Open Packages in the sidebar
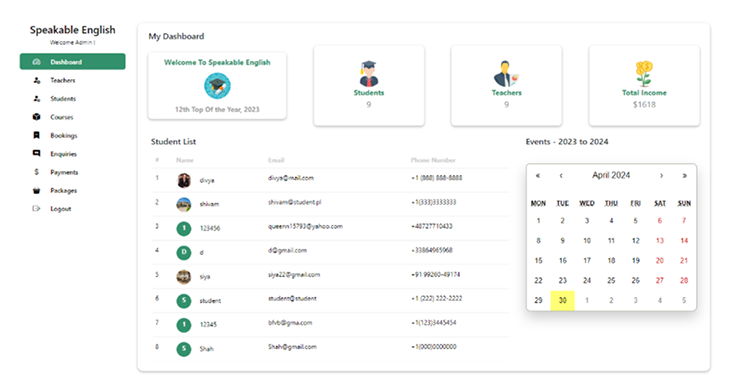This screenshot has width=732, height=391. (72, 190)
